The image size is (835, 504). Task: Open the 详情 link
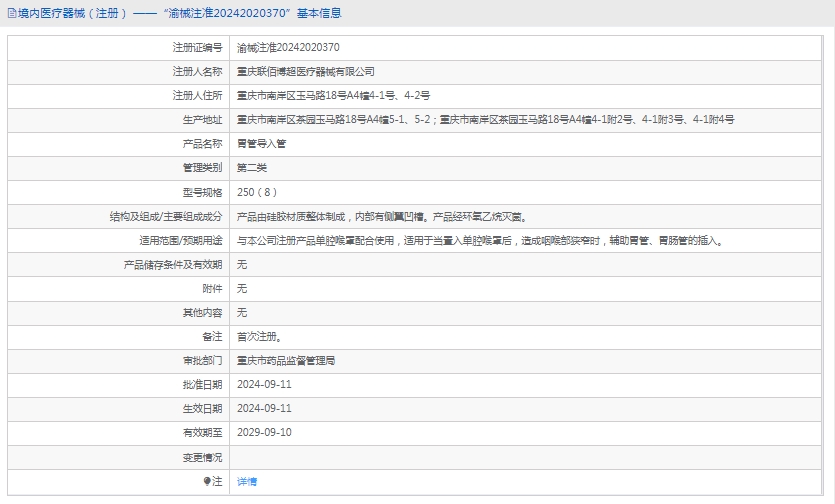[247, 481]
